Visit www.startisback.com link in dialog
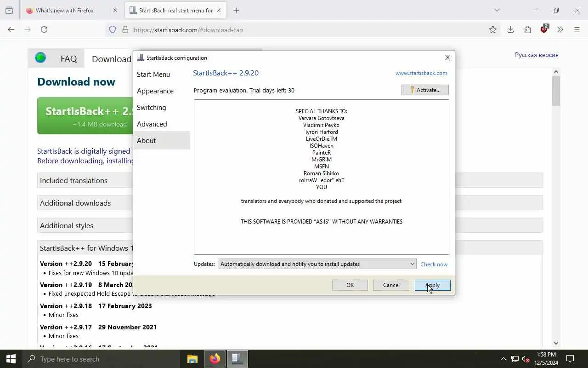Screen dimensions: 588x368 tap(421, 73)
